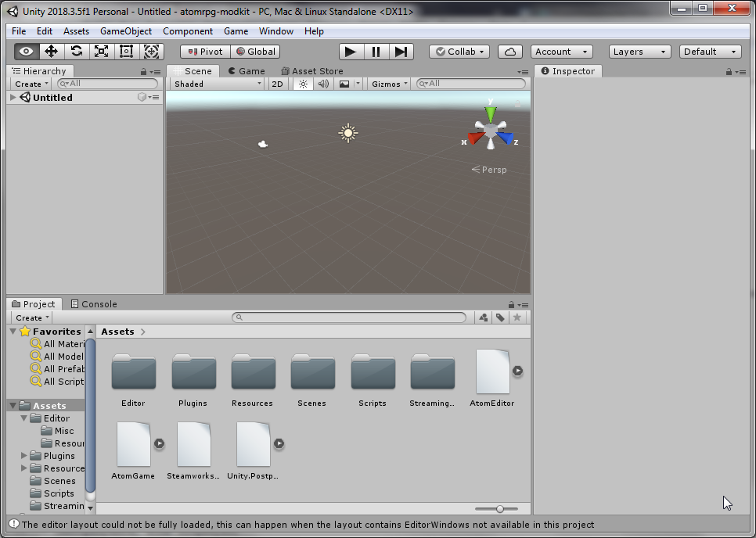Click the Collab button
Image resolution: width=756 pixels, height=538 pixels.
[459, 52]
